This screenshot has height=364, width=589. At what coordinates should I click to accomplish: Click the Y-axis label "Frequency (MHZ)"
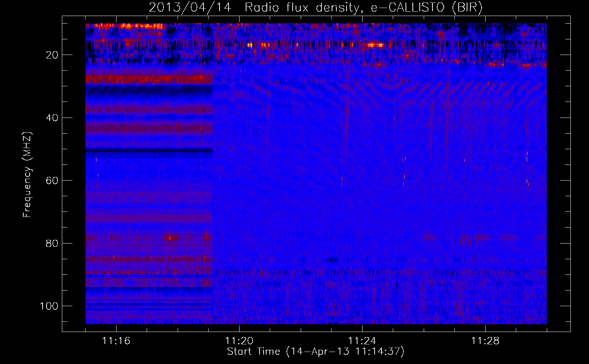(27, 174)
